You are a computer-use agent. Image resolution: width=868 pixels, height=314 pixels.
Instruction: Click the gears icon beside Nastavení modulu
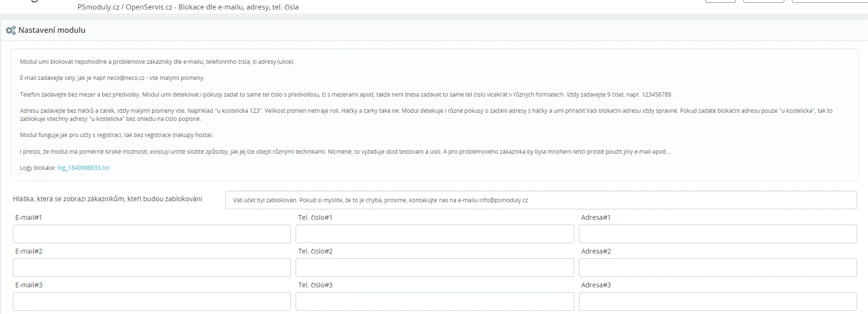point(10,30)
